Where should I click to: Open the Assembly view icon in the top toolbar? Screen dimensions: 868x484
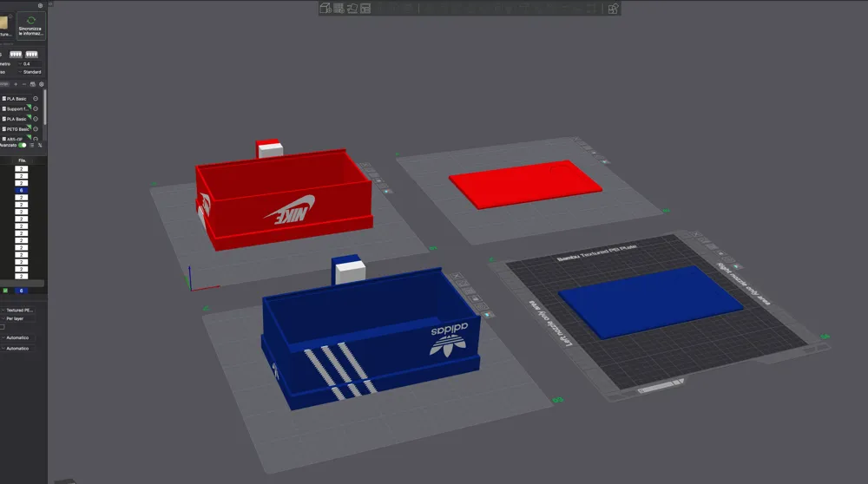point(613,9)
